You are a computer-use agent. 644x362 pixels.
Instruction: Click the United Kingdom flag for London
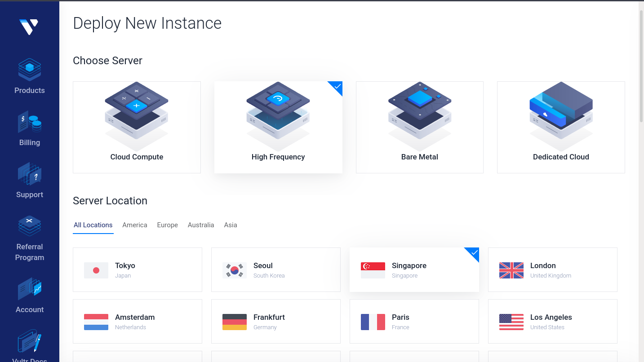(x=511, y=270)
